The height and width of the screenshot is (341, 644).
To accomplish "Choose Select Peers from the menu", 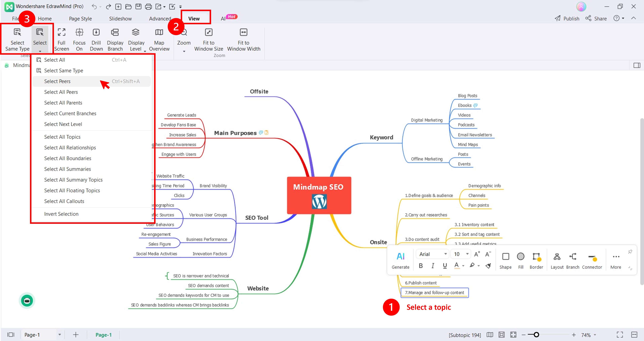I will pos(57,81).
